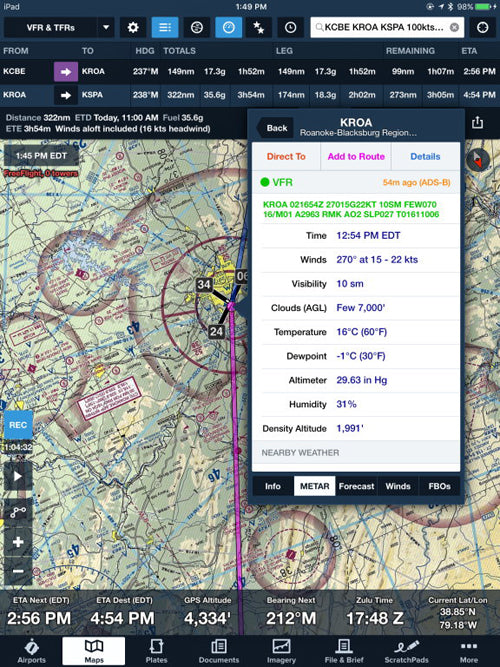Image resolution: width=500 pixels, height=667 pixels.
Task: Tap runway 34 label on map
Action: (204, 284)
